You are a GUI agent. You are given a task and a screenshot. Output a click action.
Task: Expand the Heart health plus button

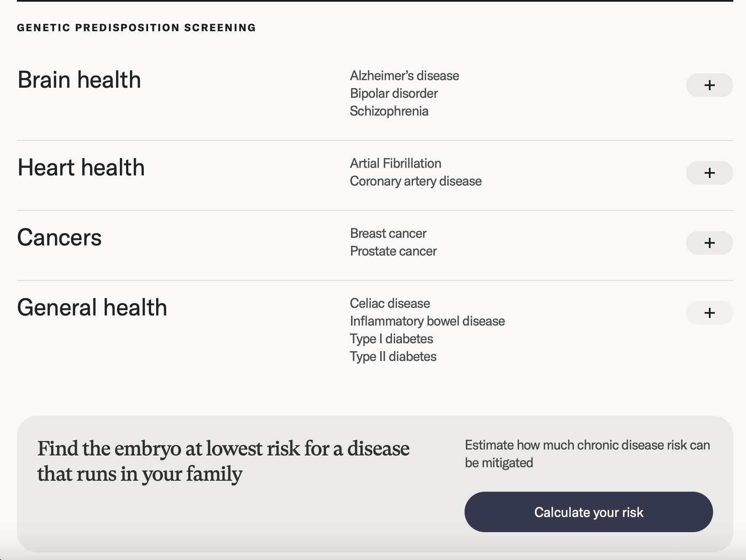pyautogui.click(x=709, y=173)
